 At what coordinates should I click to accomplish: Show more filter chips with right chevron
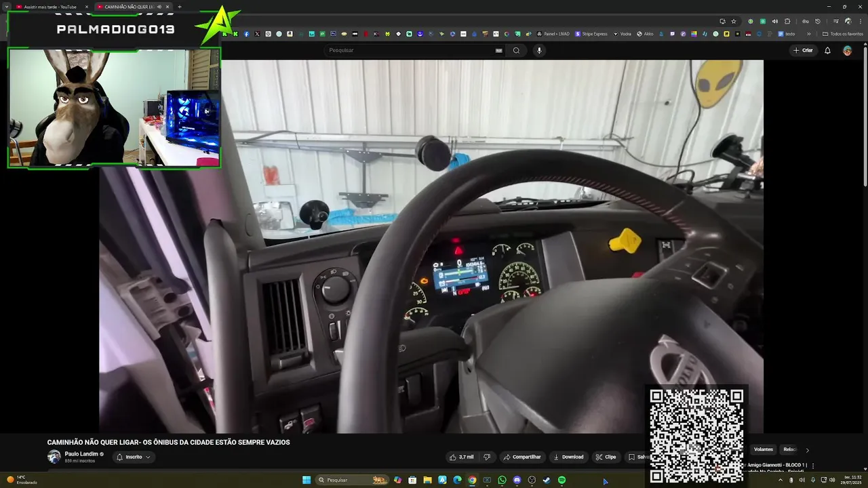(x=807, y=450)
